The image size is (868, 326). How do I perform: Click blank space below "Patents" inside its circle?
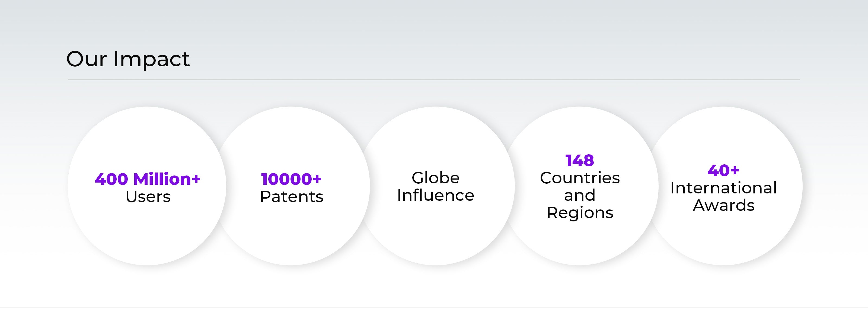(292, 233)
